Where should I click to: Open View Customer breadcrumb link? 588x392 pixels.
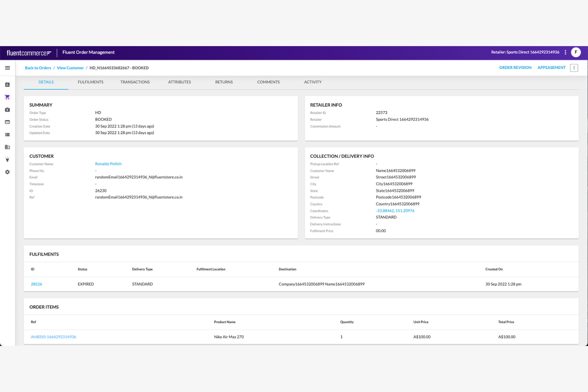point(70,68)
